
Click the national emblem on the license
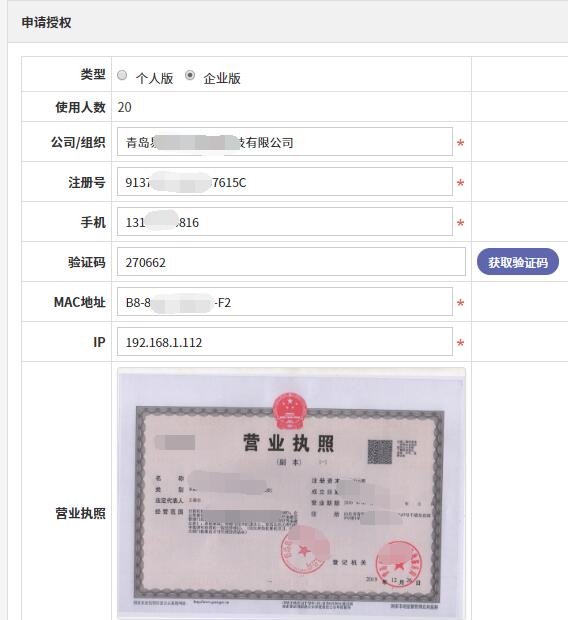tap(290, 411)
